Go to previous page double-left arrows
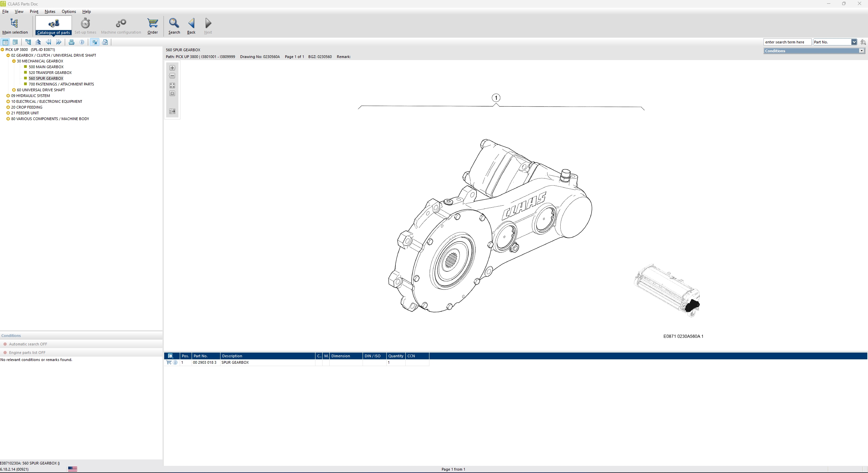Image resolution: width=868 pixels, height=473 pixels. pyautogui.click(x=49, y=42)
